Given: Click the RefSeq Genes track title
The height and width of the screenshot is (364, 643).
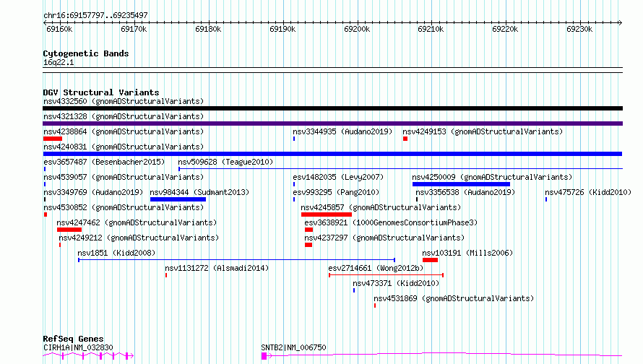Looking at the screenshot, I should (x=73, y=339).
